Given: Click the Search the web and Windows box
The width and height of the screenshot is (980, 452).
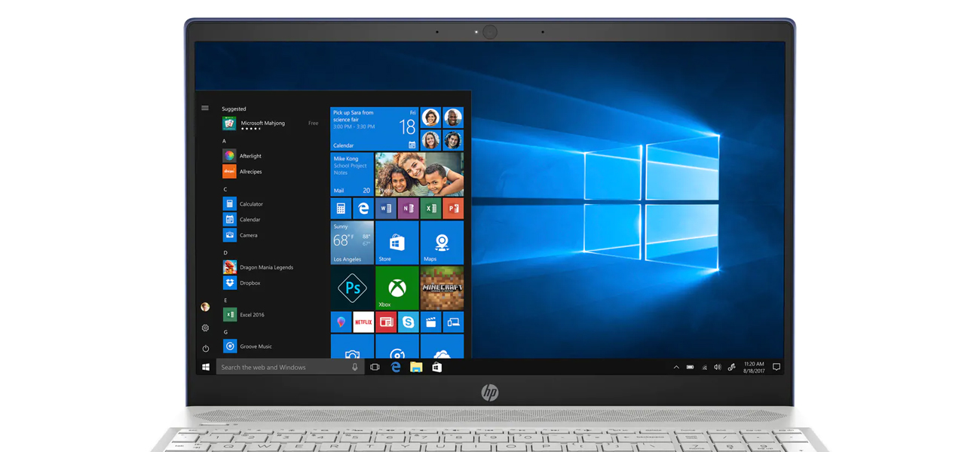Looking at the screenshot, I should tap(289, 368).
